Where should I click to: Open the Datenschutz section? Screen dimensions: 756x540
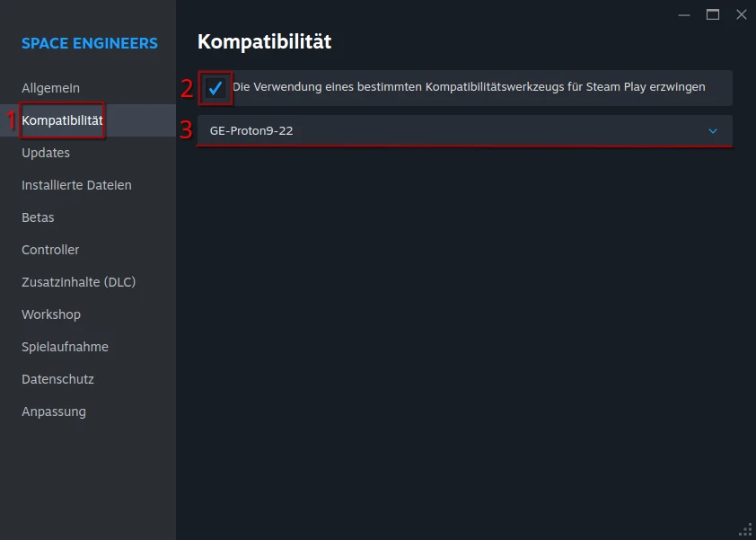[57, 379]
